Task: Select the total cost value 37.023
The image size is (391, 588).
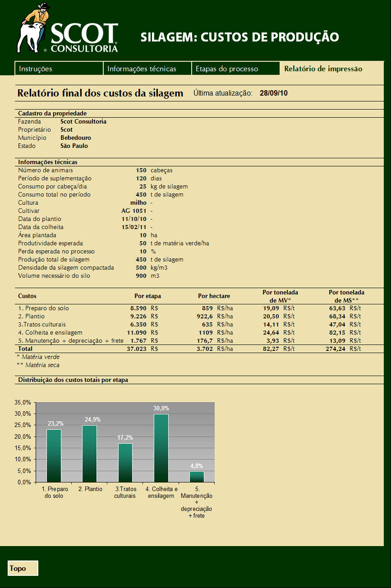Action: point(137,349)
